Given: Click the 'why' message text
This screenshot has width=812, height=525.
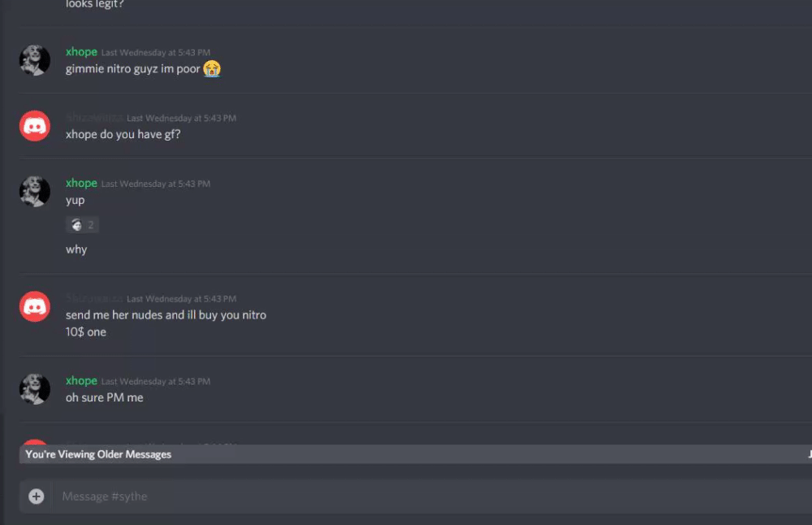Looking at the screenshot, I should click(x=76, y=249).
